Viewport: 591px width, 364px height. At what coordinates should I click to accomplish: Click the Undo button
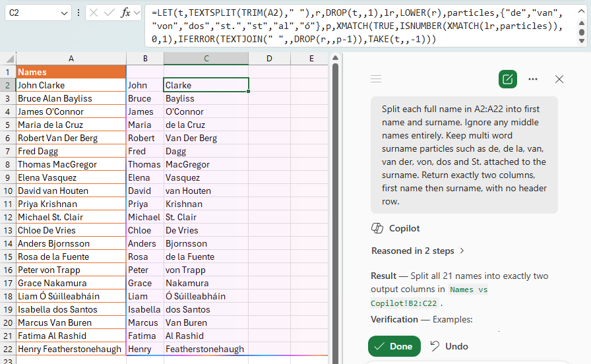point(449,346)
